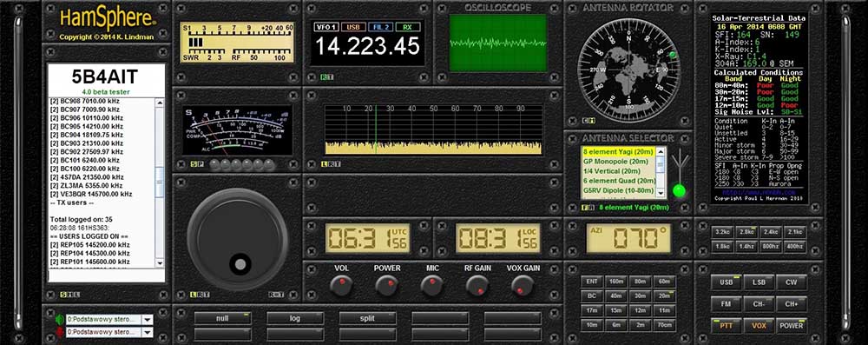Image resolution: width=868 pixels, height=345 pixels.
Task: Click the null button
Action: pyautogui.click(x=222, y=318)
